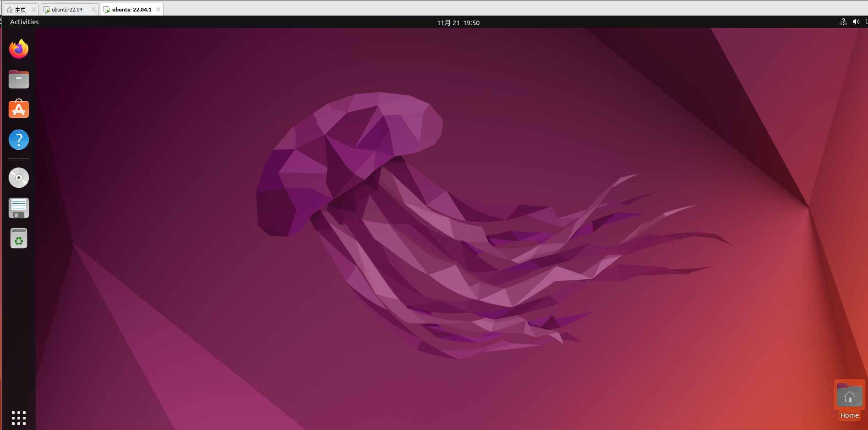Close the 主页 tab

[33, 9]
